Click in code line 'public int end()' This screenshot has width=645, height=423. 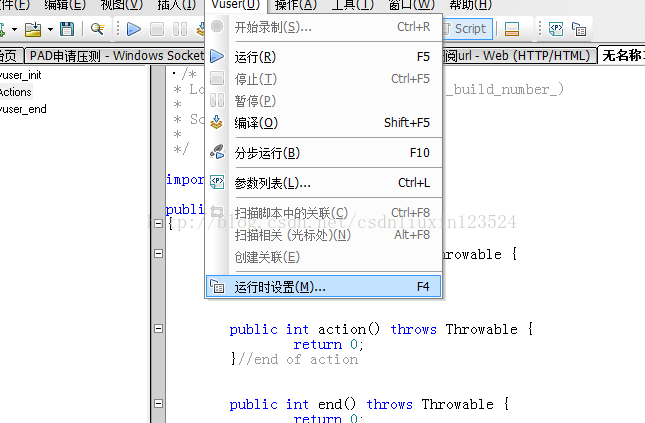(369, 404)
